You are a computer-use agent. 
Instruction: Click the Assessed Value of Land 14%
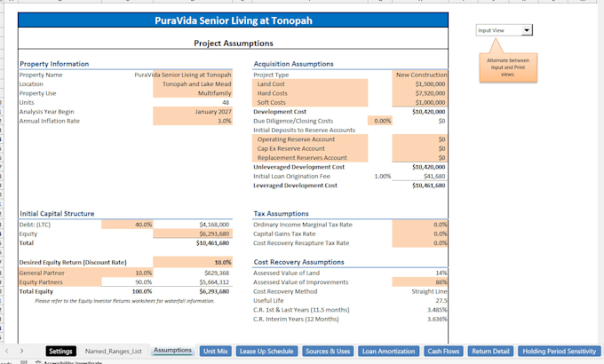pos(441,273)
